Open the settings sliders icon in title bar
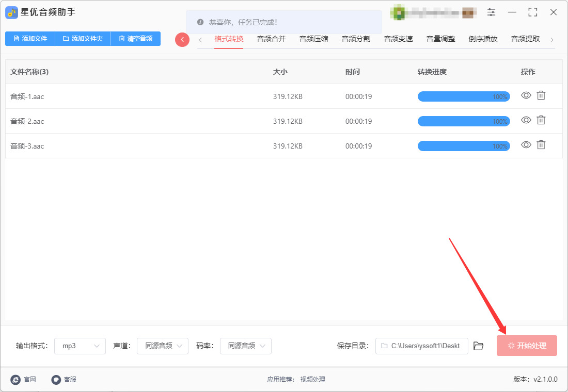The width and height of the screenshot is (568, 392). (x=491, y=12)
